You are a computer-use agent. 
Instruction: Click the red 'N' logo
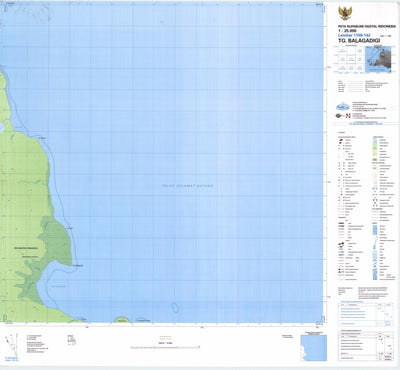pyautogui.click(x=348, y=116)
